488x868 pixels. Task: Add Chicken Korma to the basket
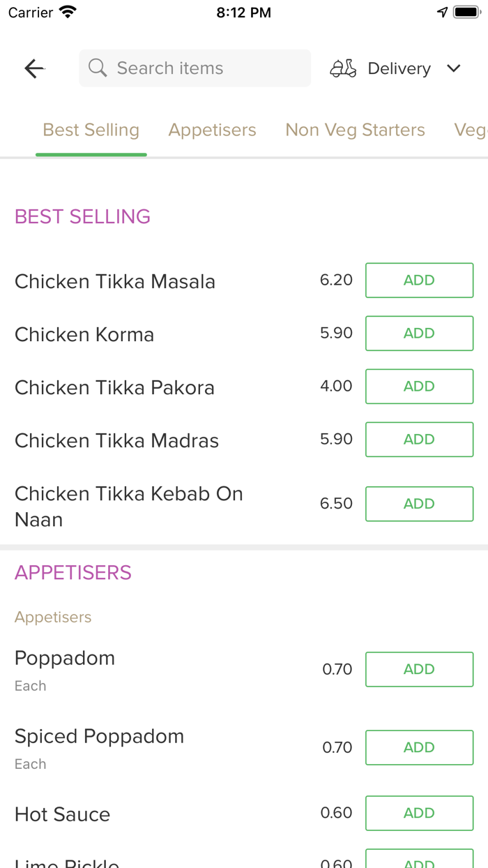click(419, 334)
